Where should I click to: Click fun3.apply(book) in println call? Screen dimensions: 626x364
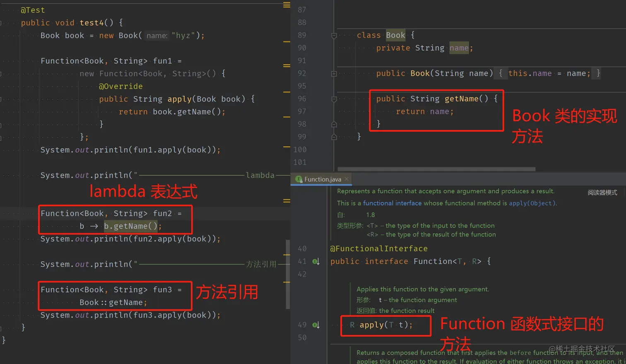click(173, 315)
